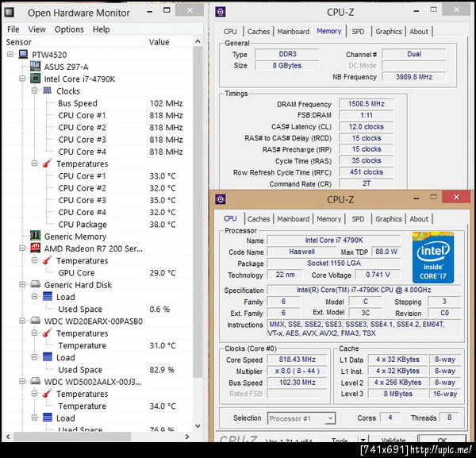This screenshot has width=476, height=458.
Task: Collapse the AMD Radeon R7 200 node
Action: pos(22,248)
